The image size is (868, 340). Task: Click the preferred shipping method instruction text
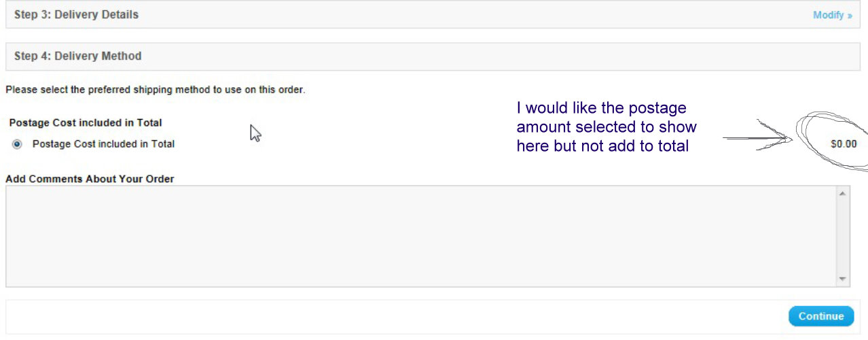[x=155, y=90]
